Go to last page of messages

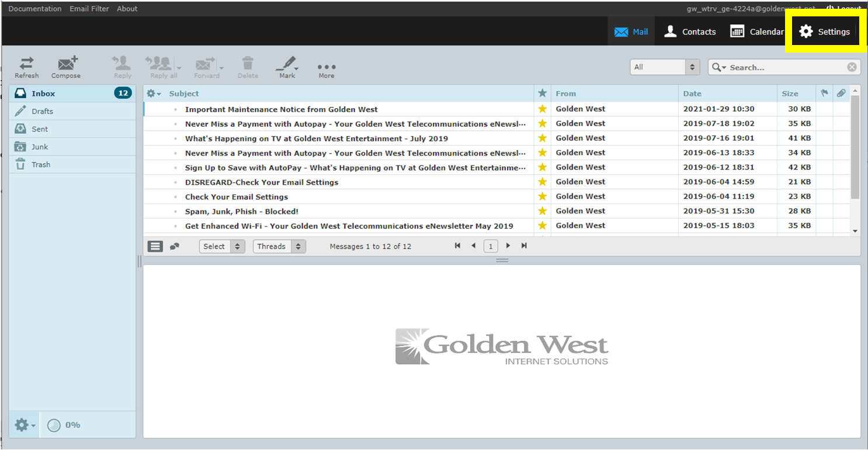tap(524, 246)
